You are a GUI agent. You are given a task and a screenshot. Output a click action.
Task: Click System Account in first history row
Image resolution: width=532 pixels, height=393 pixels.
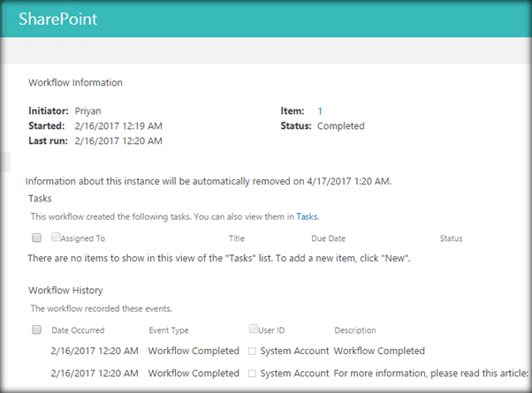(294, 351)
